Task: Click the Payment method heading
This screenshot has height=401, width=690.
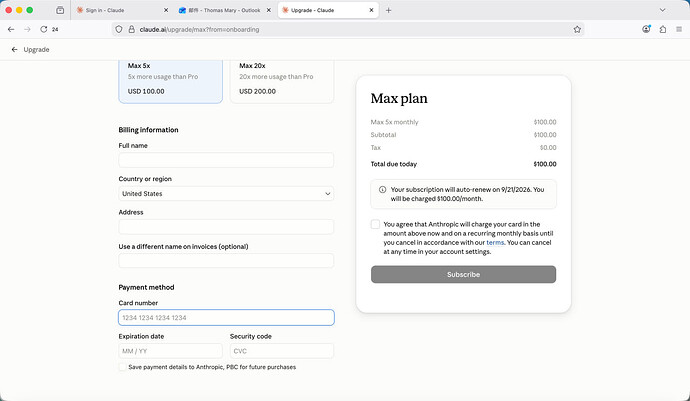Action: pyautogui.click(x=146, y=287)
